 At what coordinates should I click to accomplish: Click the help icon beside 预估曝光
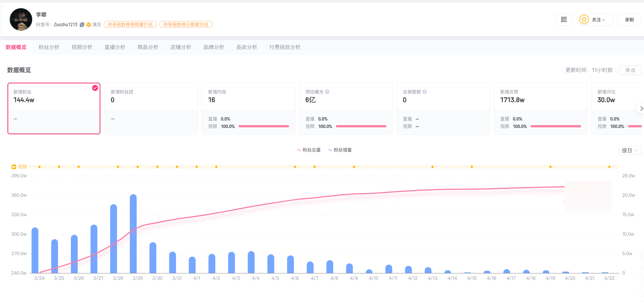click(327, 92)
